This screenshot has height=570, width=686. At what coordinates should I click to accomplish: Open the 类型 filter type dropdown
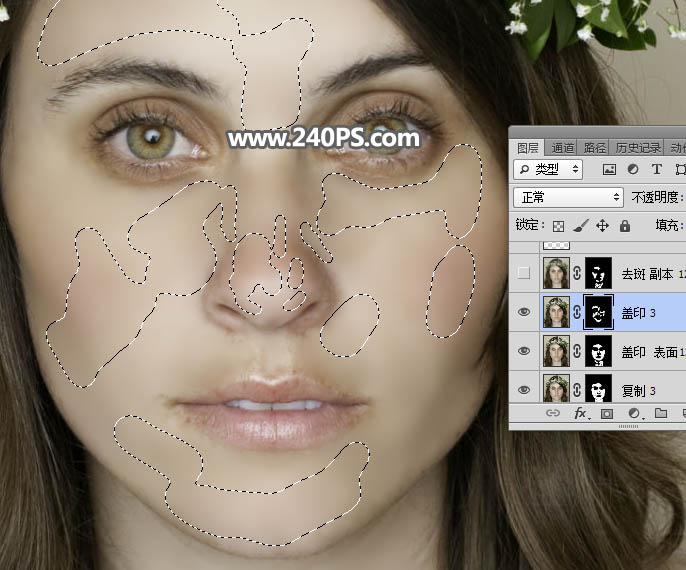coord(548,170)
